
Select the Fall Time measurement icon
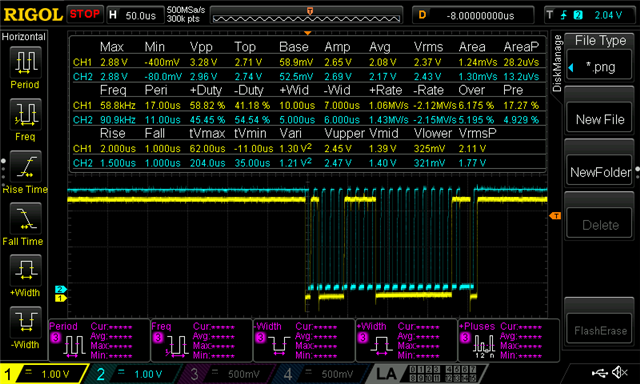(x=25, y=218)
